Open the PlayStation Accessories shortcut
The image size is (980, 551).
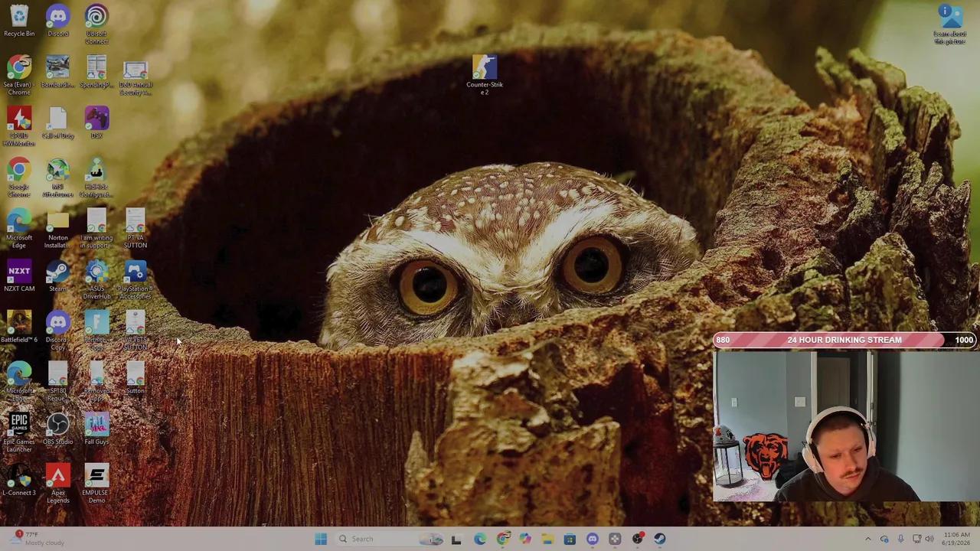tap(136, 279)
